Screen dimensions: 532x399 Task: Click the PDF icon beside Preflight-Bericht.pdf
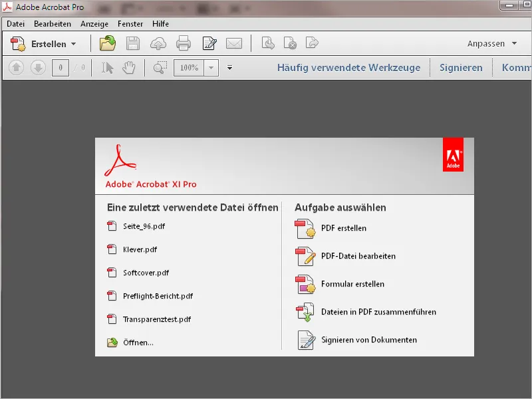click(x=112, y=296)
